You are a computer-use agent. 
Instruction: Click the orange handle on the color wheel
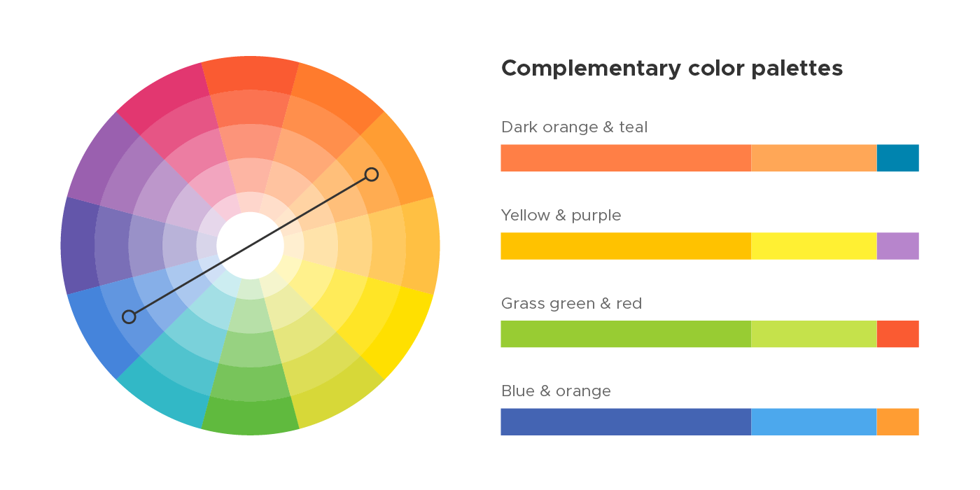pos(372,174)
